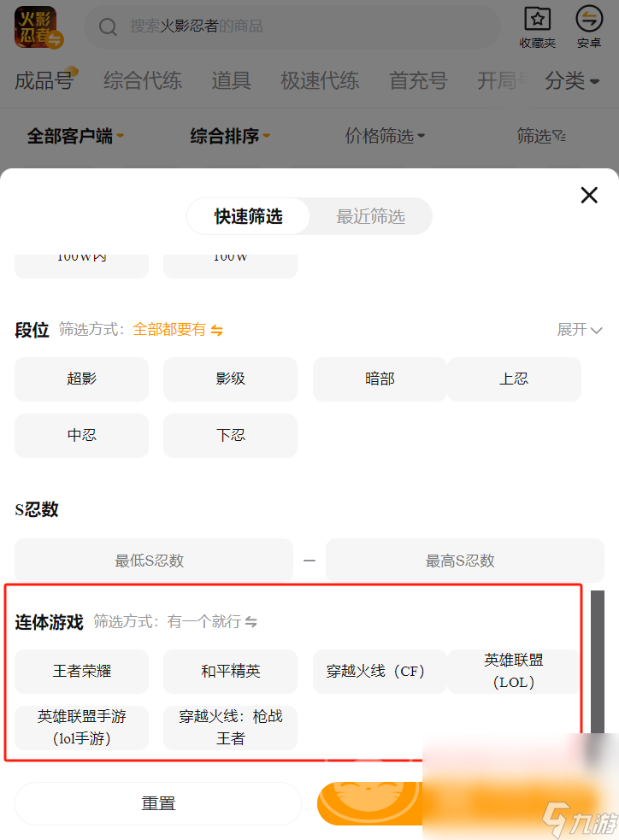The height and width of the screenshot is (840, 619).
Task: Open the 全部客户端 client dropdown
Action: tap(75, 136)
